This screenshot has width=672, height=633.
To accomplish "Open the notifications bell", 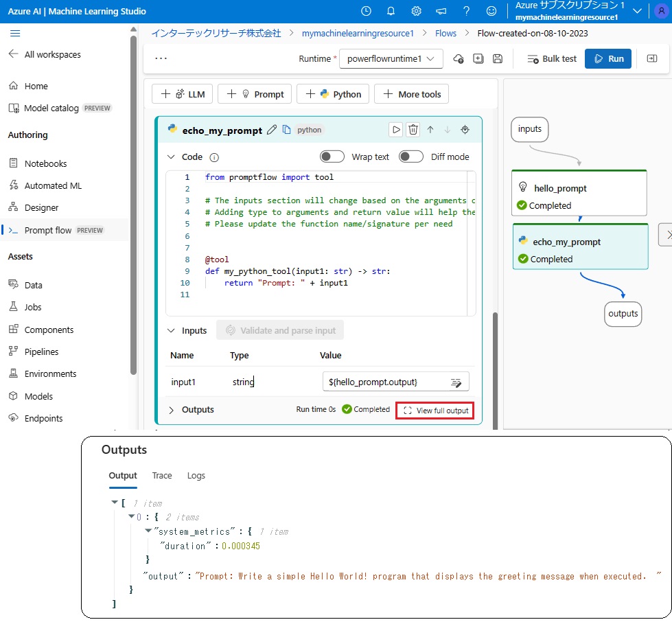I will pyautogui.click(x=391, y=11).
